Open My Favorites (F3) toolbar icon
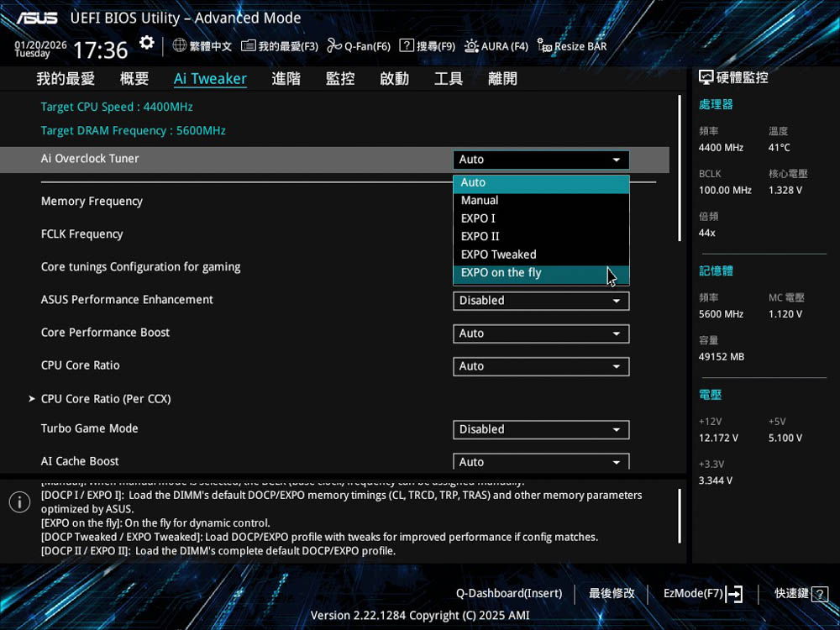The height and width of the screenshot is (630, 840). (x=248, y=46)
